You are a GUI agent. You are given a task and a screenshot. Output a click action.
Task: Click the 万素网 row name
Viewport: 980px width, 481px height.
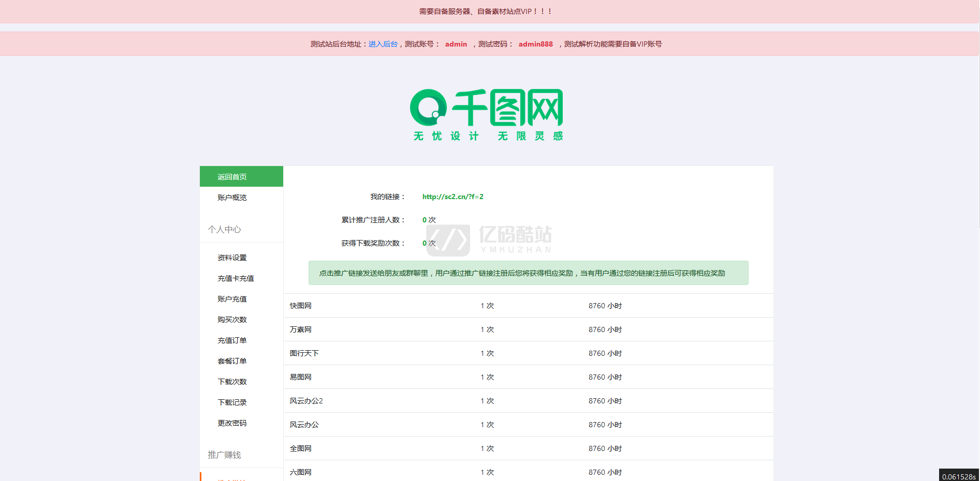pyautogui.click(x=301, y=329)
